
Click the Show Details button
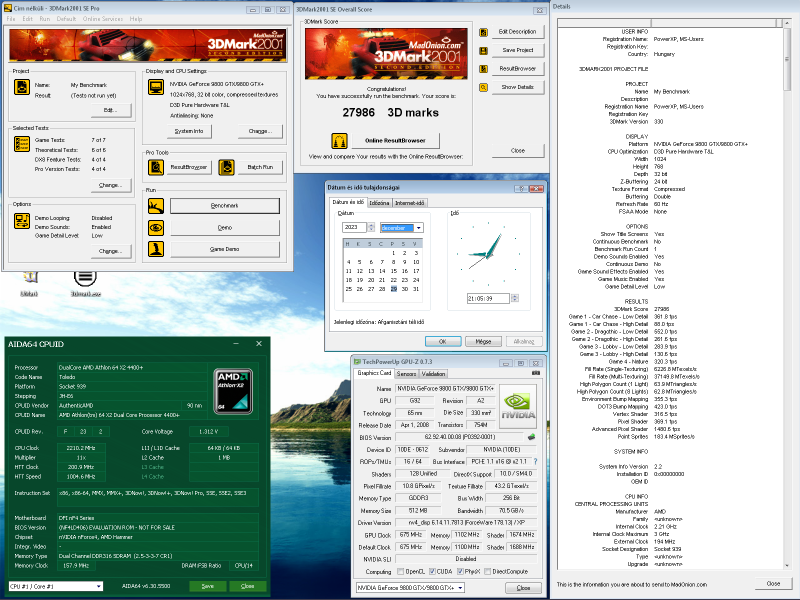click(x=517, y=87)
